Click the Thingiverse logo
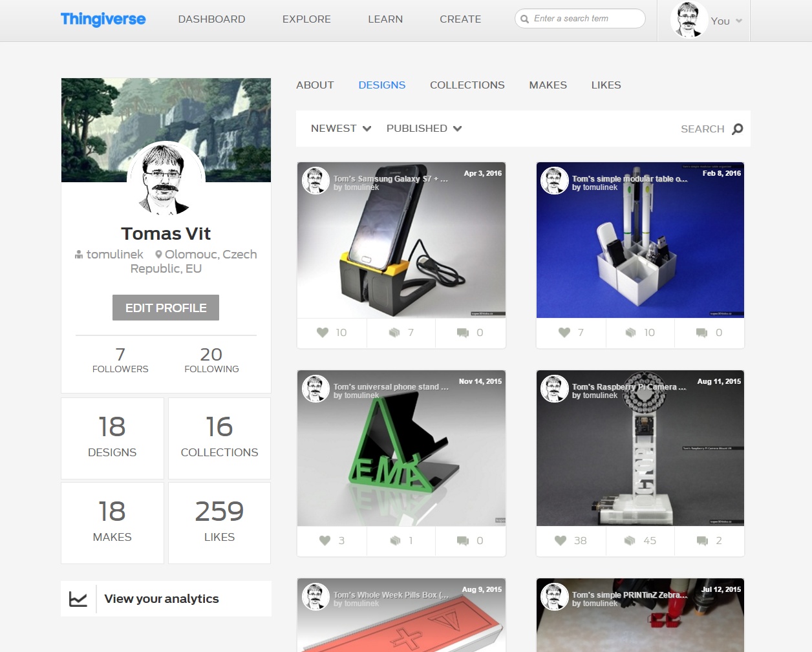 [103, 19]
